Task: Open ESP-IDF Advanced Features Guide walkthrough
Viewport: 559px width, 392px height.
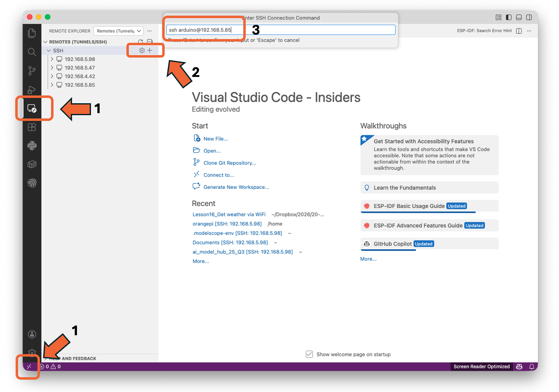Action: click(429, 225)
